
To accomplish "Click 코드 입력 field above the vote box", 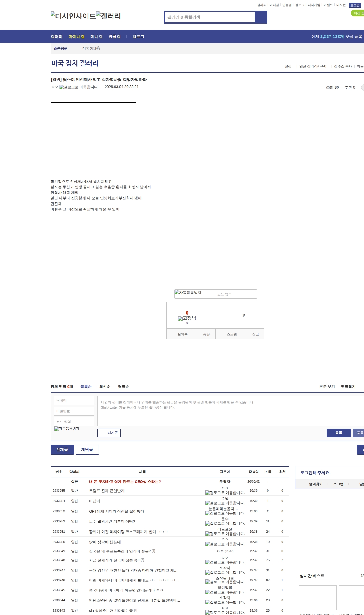I will (x=236, y=294).
